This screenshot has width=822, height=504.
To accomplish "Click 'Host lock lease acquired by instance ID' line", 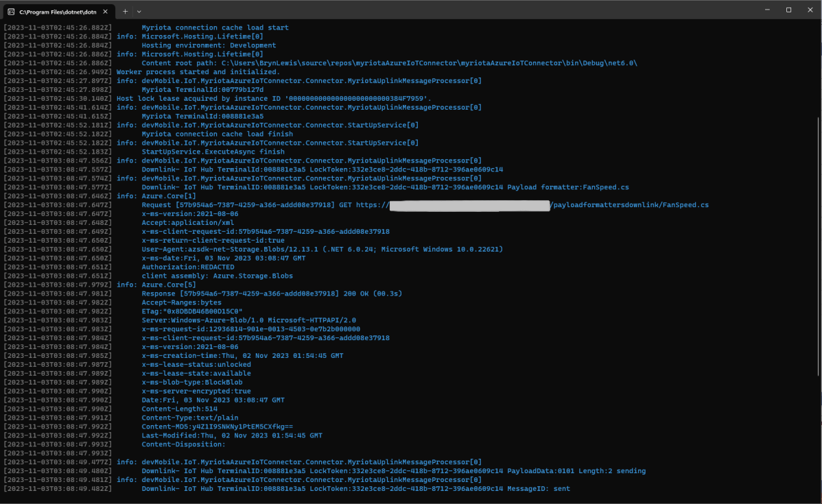I will pos(274,99).
